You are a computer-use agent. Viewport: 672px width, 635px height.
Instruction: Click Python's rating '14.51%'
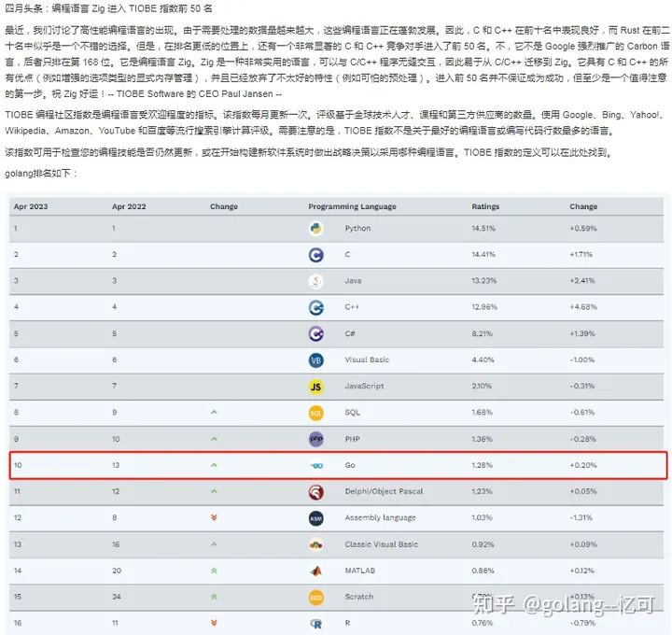coord(483,229)
